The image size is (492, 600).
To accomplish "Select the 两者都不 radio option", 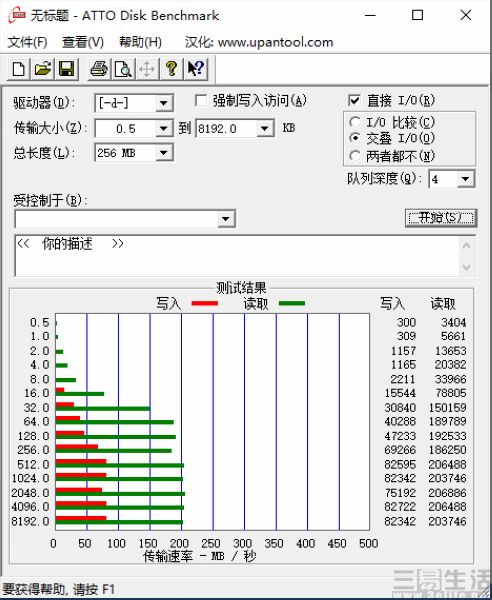I will [x=355, y=155].
